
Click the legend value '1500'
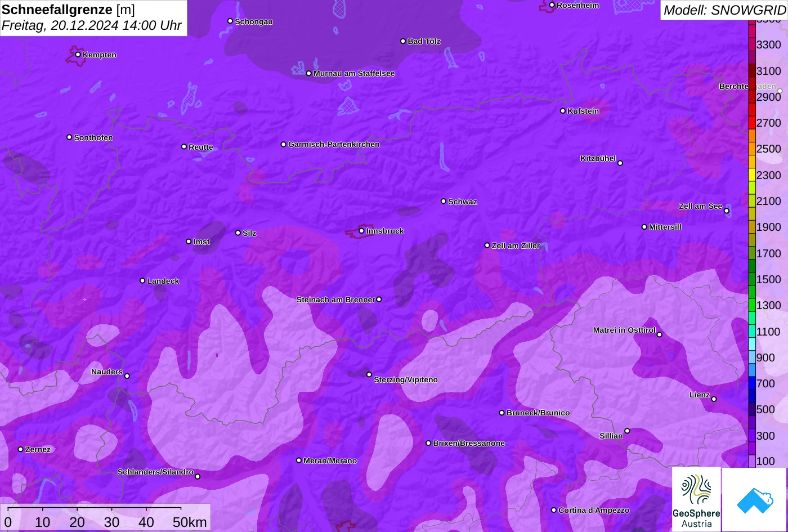click(x=769, y=279)
